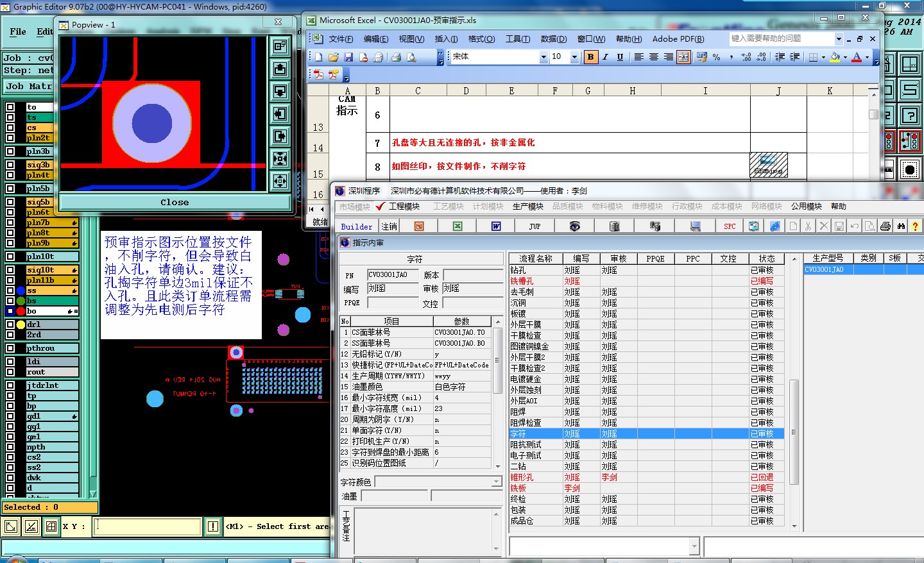This screenshot has width=924, height=563.
Task: Click the SPC icon in Builder toolbar
Action: 730,226
